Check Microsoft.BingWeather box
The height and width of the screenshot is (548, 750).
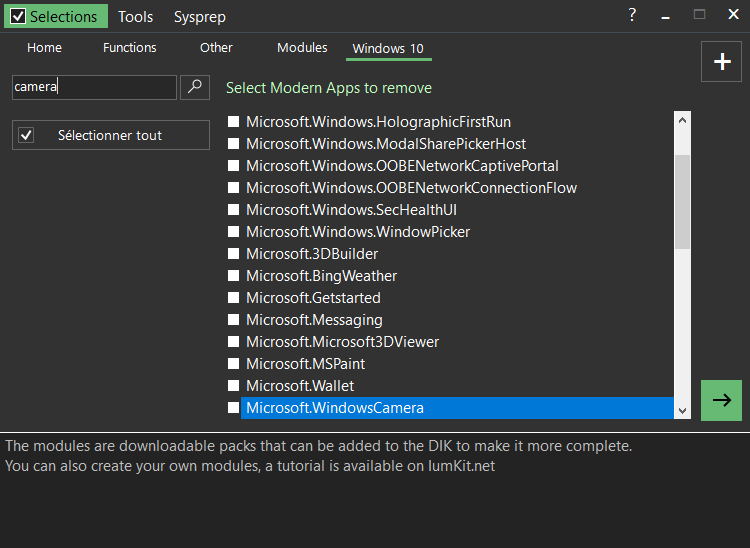pyautogui.click(x=233, y=275)
